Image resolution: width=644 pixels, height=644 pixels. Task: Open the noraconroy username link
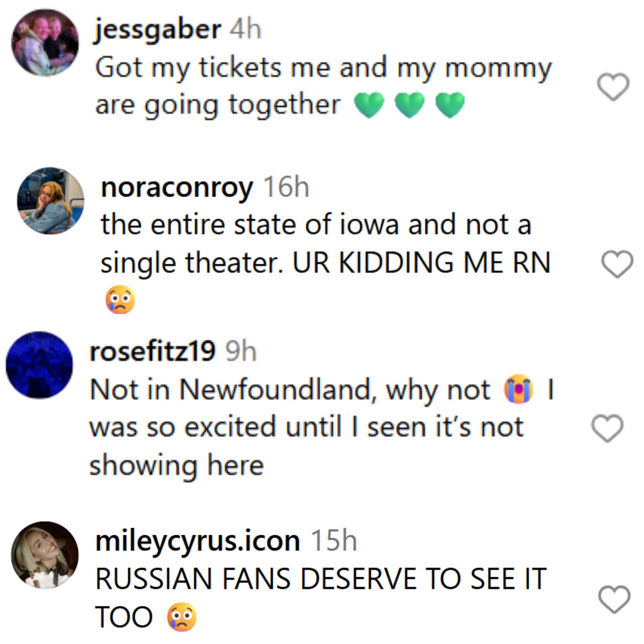click(x=177, y=187)
